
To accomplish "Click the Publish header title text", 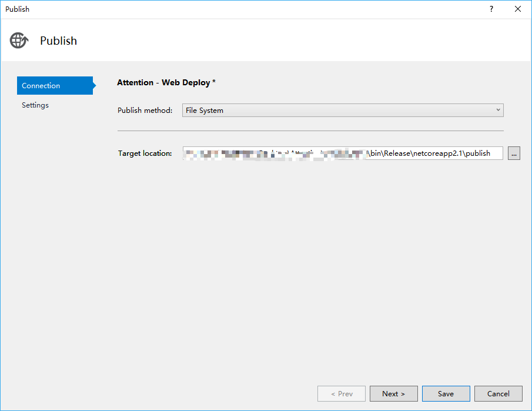I will [x=58, y=41].
